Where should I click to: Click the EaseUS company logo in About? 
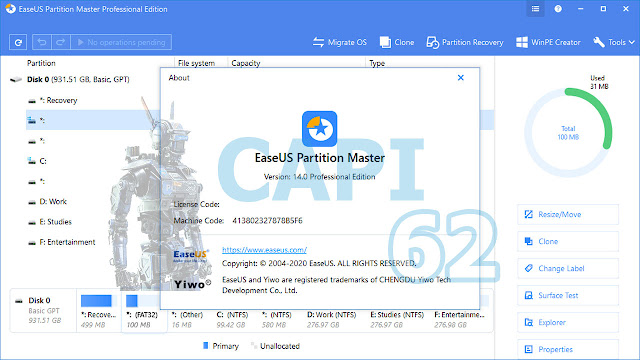pos(191,256)
